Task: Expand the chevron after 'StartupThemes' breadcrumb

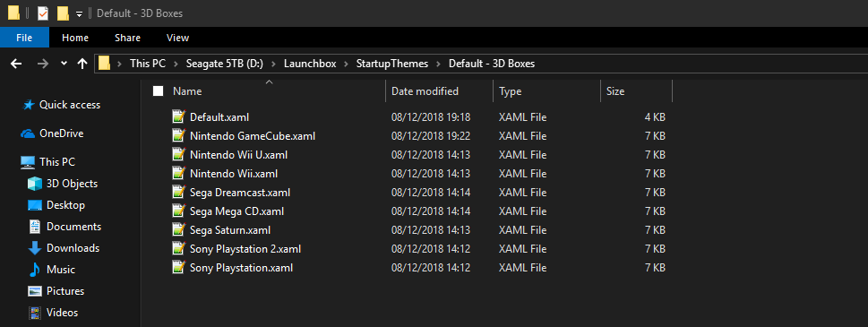Action: point(438,64)
